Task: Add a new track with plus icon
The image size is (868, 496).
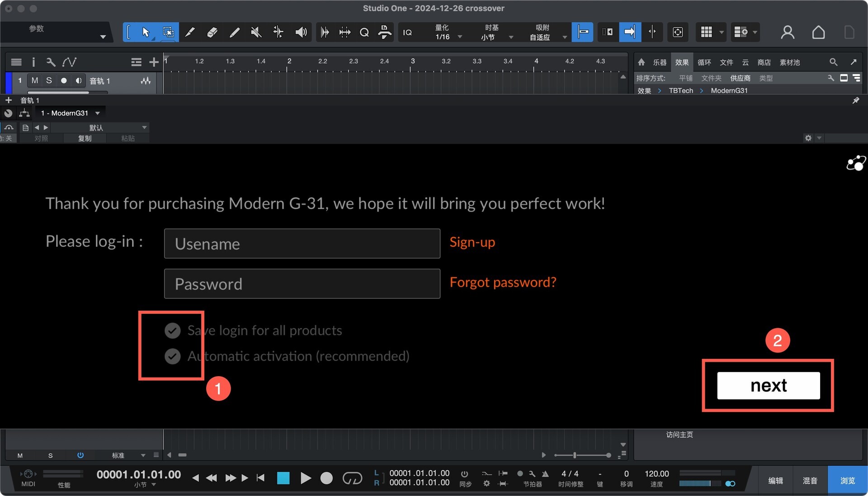Action: 154,62
